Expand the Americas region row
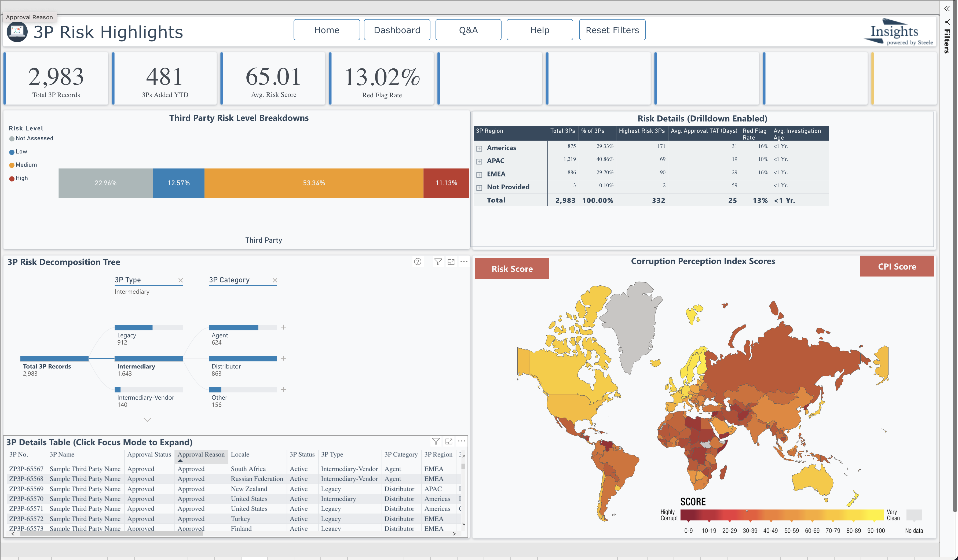This screenshot has height=560, width=958. [479, 149]
